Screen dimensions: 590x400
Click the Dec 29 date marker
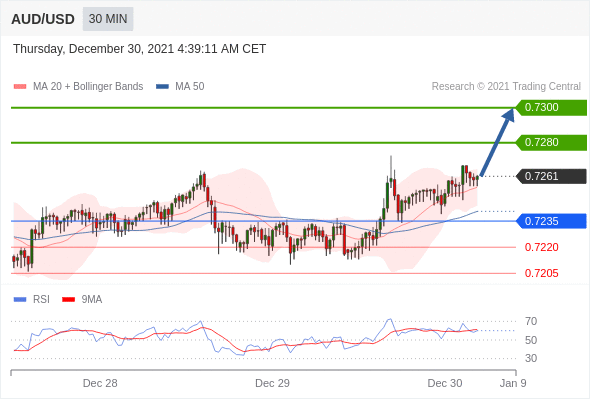(272, 383)
